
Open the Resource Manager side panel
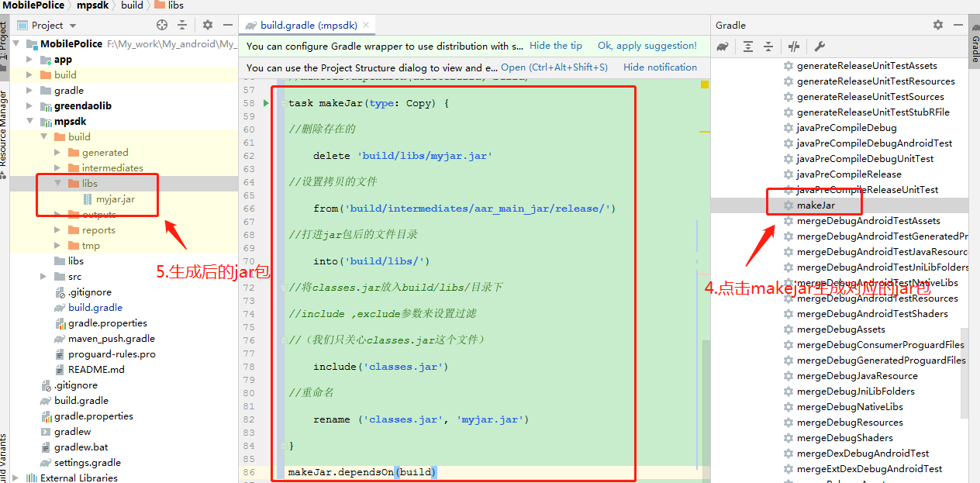click(x=6, y=124)
